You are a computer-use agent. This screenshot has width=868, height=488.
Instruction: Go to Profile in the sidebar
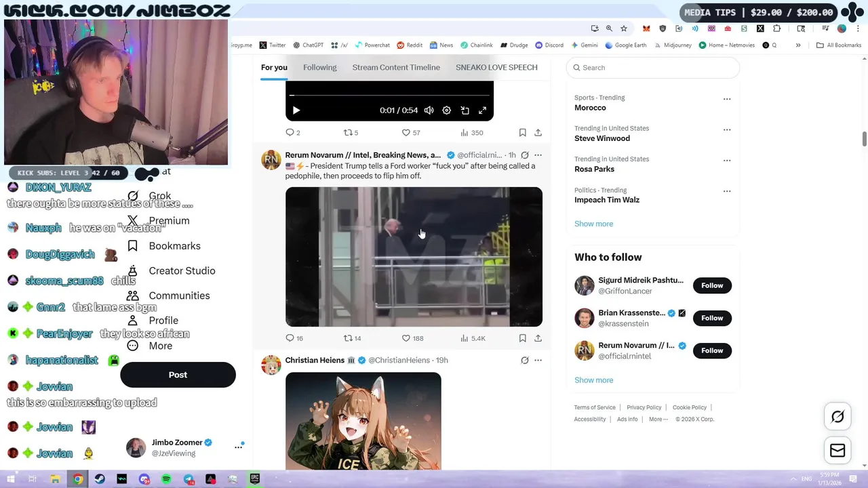(153, 321)
